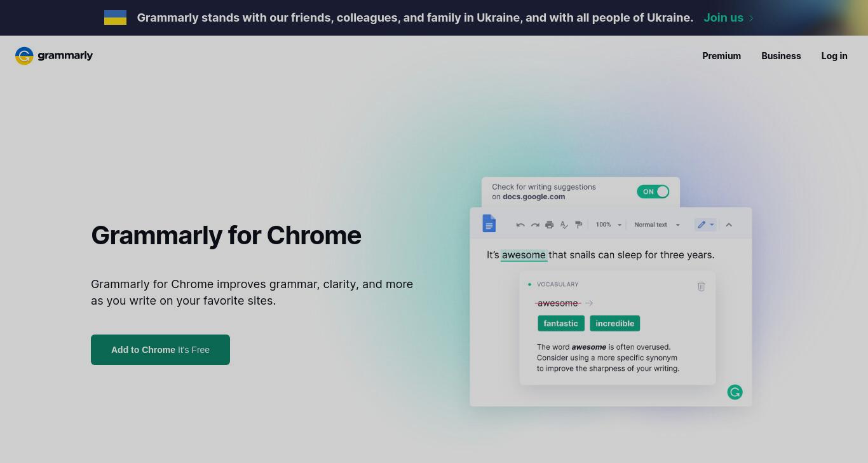Click the VOCABULARY label in card
Screen dimensions: 868x463
coord(557,284)
